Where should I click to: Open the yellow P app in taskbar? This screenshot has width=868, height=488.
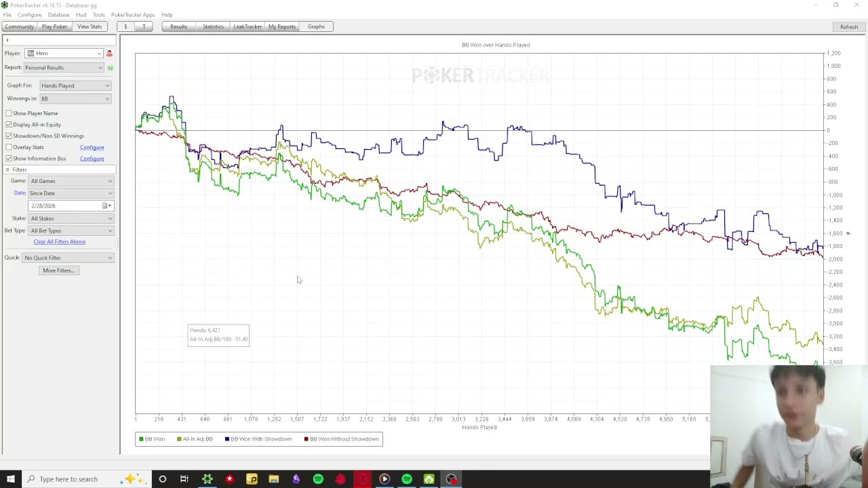point(252,479)
